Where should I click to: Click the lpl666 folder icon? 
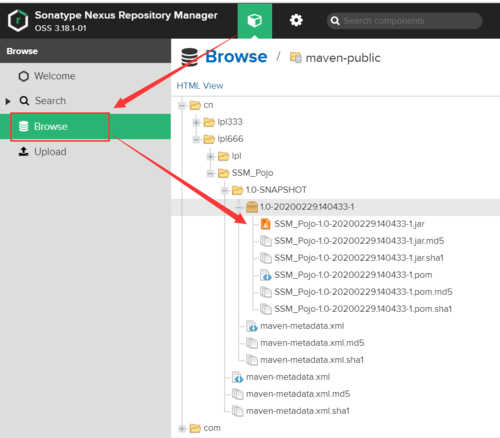tap(209, 139)
